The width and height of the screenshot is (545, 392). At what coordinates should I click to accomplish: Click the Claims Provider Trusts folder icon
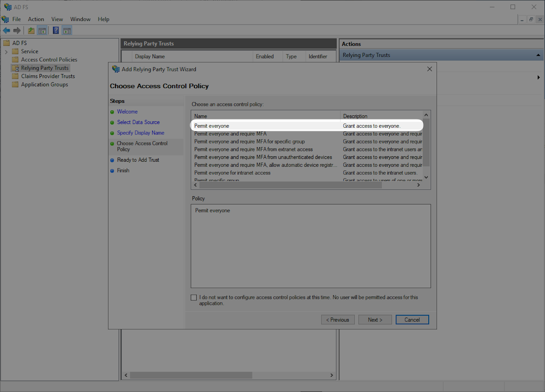click(x=15, y=76)
